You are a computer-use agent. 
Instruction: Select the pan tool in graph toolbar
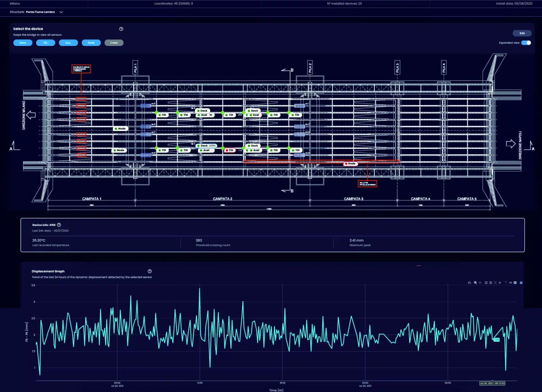pos(480,283)
